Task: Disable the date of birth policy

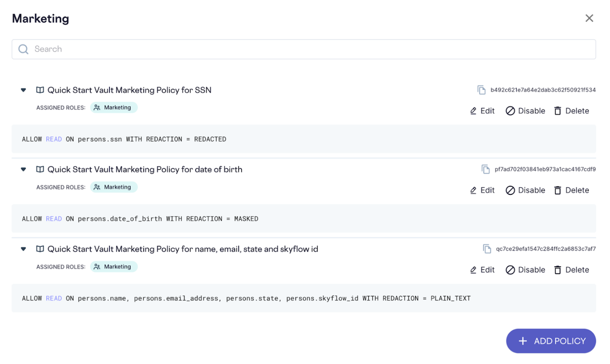Action: point(525,191)
